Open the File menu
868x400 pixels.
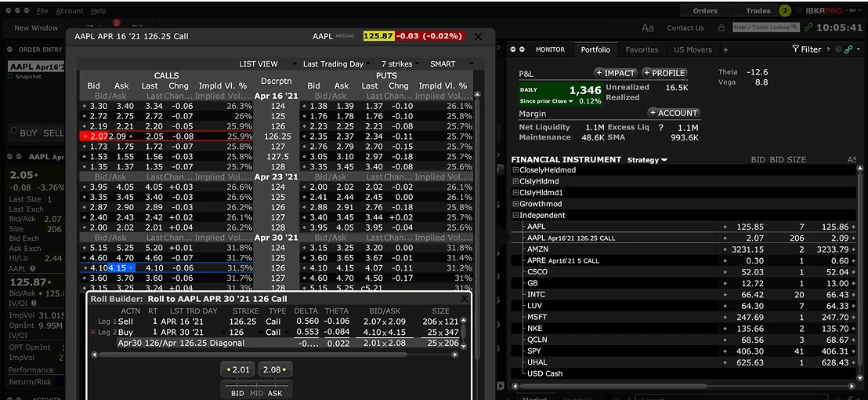tap(42, 10)
